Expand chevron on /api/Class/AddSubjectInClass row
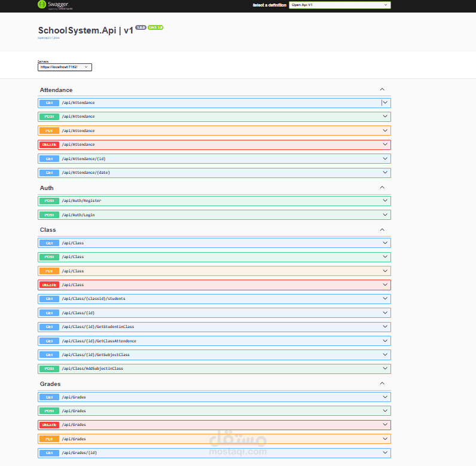The width and height of the screenshot is (476, 466). pos(385,368)
